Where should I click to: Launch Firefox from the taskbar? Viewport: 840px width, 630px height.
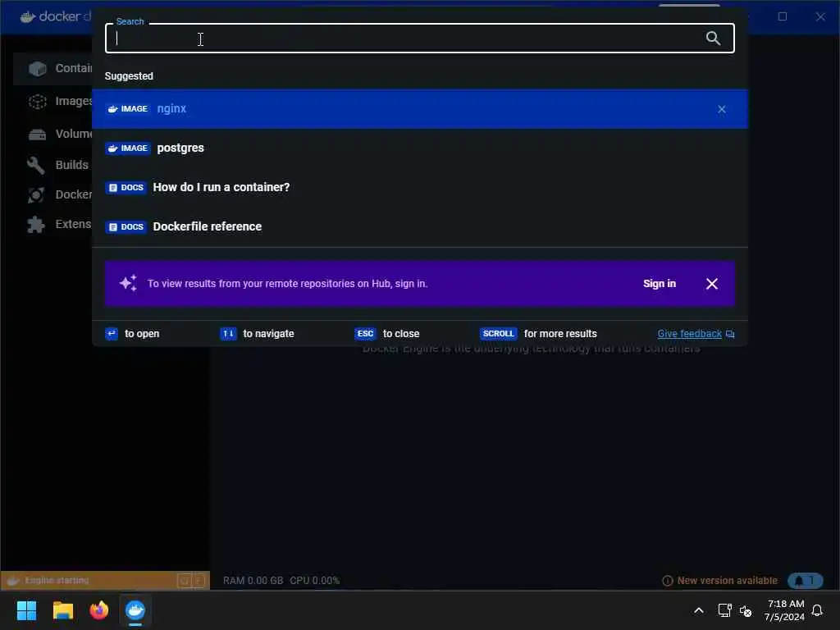[x=99, y=610]
